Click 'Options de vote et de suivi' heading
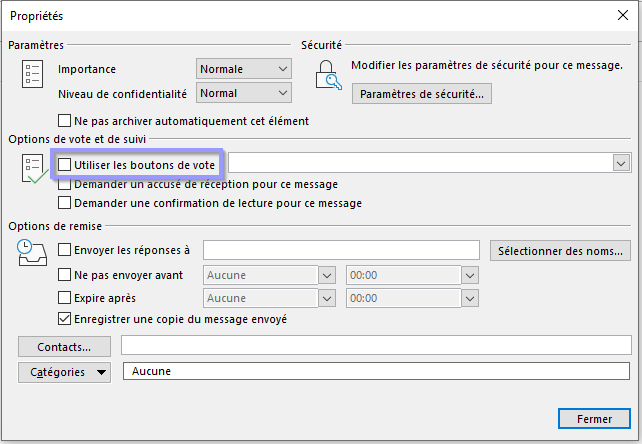 coord(77,139)
